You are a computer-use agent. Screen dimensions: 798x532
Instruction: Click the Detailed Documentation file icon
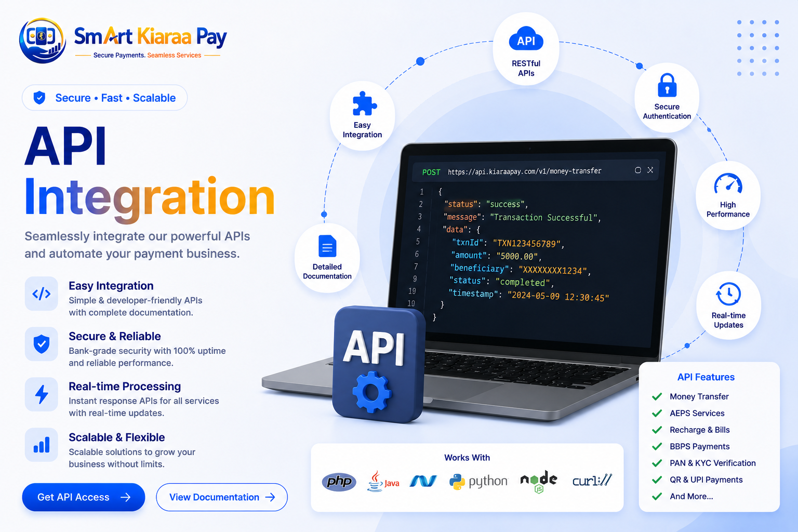327,246
